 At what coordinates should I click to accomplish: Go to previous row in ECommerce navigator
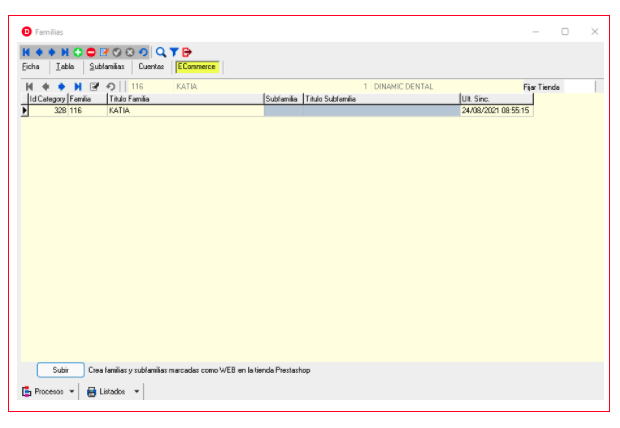point(45,87)
